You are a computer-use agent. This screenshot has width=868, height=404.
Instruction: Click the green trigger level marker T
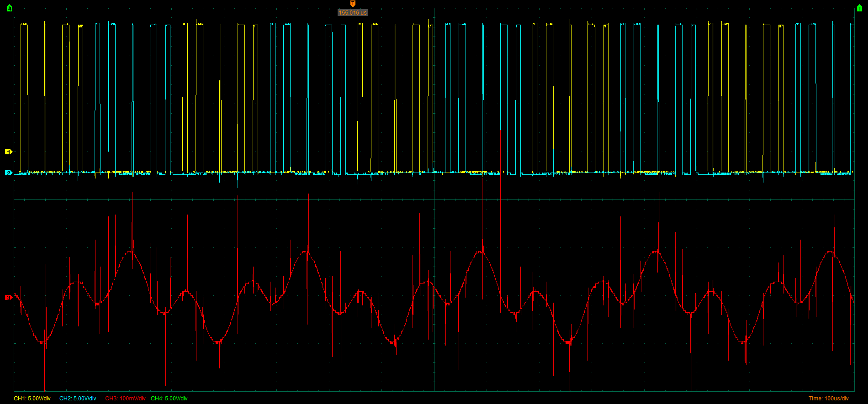click(859, 9)
